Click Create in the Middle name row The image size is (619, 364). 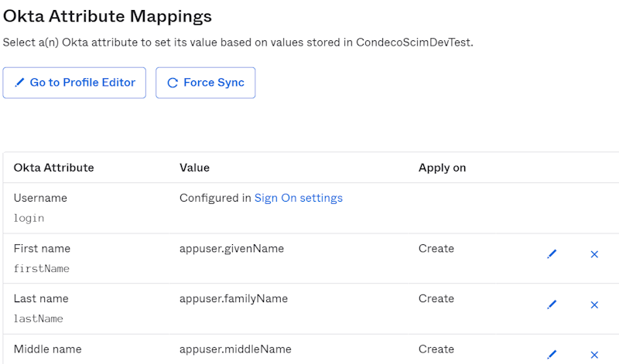click(x=436, y=349)
